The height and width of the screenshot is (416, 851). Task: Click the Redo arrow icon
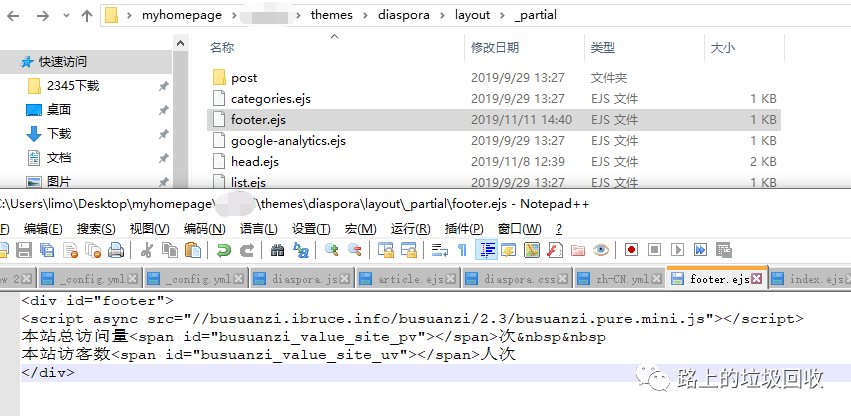click(x=247, y=250)
